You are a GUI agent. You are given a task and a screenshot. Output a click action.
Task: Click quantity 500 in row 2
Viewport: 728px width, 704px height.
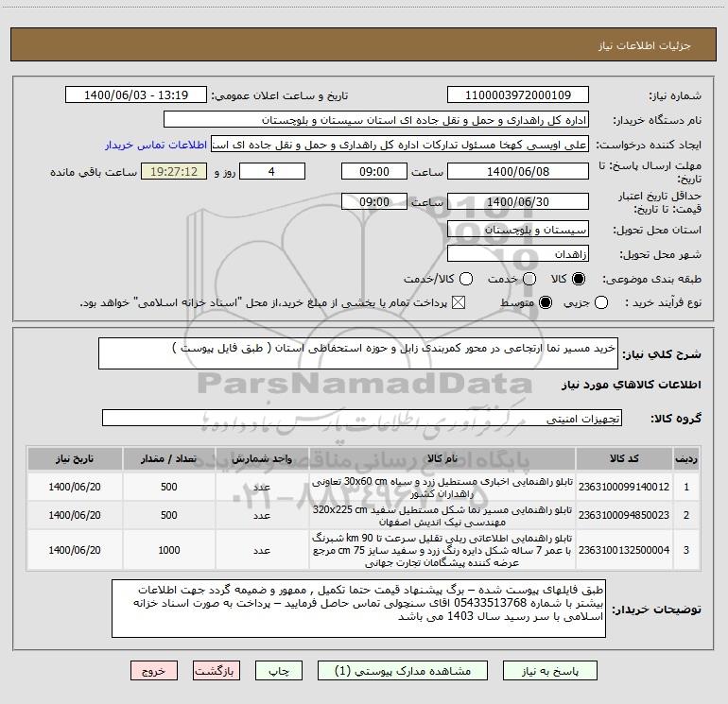click(x=169, y=515)
